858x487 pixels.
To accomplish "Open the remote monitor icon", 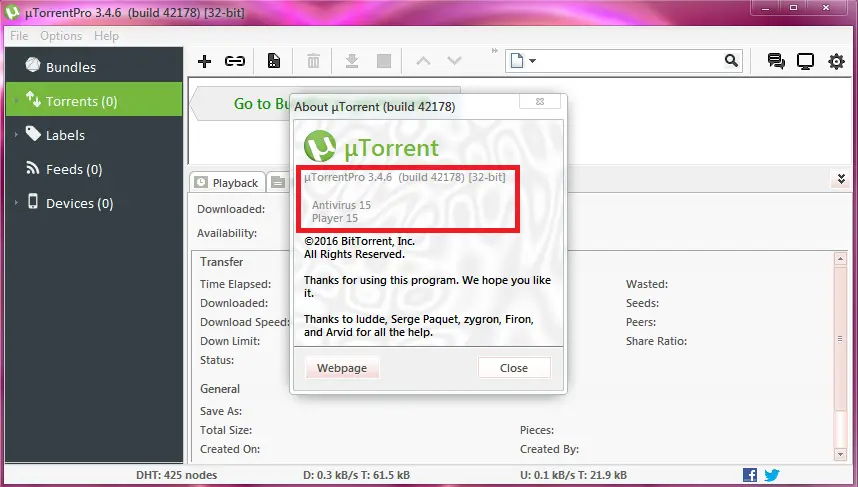I will pos(805,61).
